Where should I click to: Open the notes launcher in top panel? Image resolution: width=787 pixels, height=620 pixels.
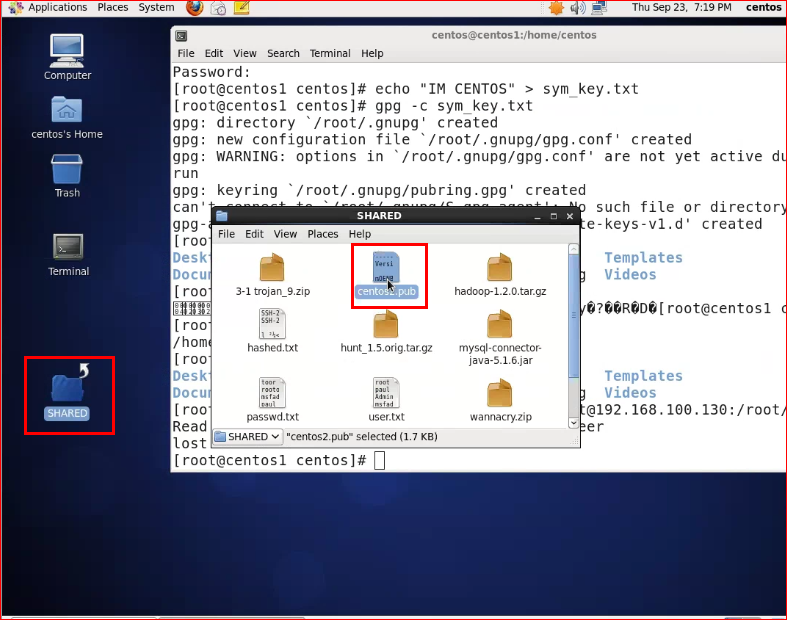tap(241, 8)
